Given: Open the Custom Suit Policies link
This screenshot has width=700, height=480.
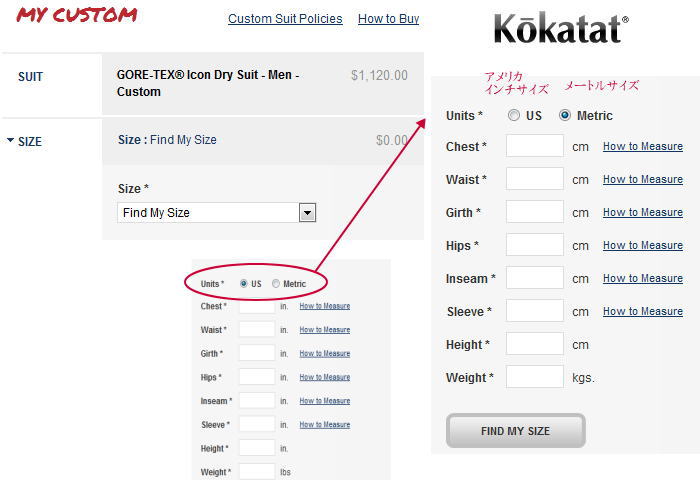Looking at the screenshot, I should click(x=285, y=19).
